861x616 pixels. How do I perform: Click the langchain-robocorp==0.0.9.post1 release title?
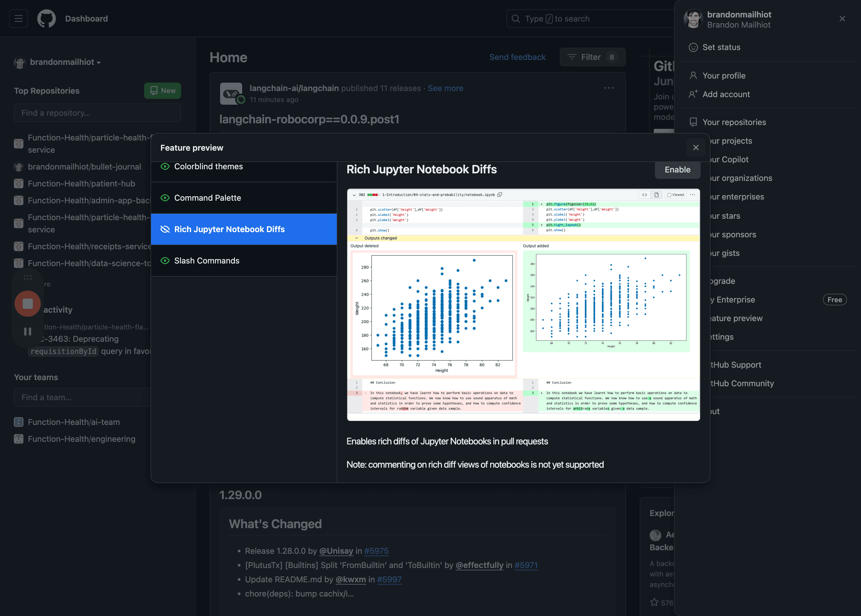tap(309, 120)
